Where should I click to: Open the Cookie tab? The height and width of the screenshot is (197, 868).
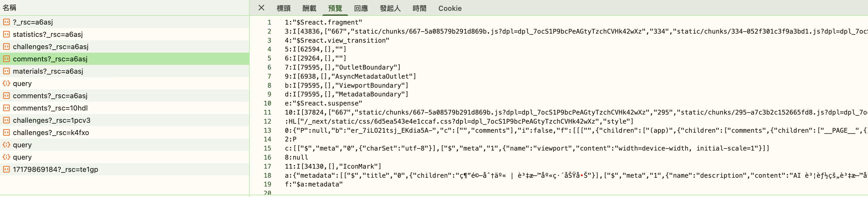450,8
